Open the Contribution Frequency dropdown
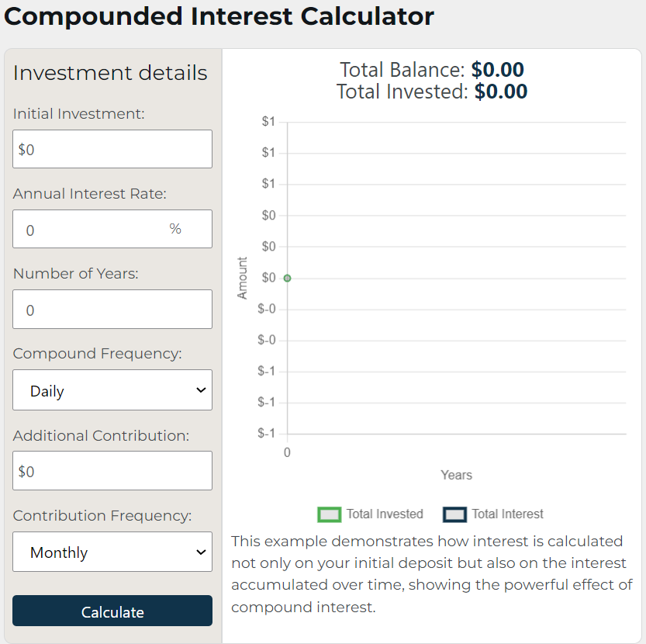 [x=112, y=552]
